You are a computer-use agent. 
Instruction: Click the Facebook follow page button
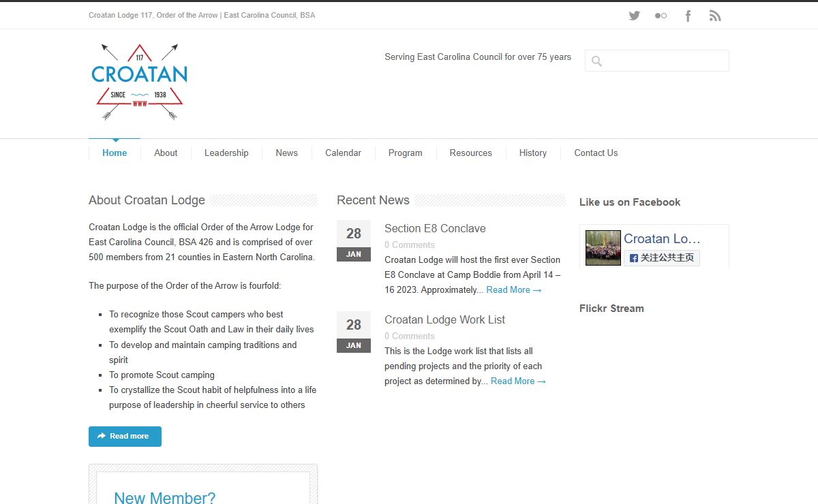coord(662,258)
